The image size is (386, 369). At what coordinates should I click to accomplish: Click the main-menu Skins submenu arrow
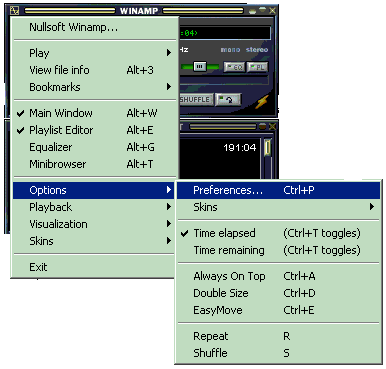[x=169, y=241]
